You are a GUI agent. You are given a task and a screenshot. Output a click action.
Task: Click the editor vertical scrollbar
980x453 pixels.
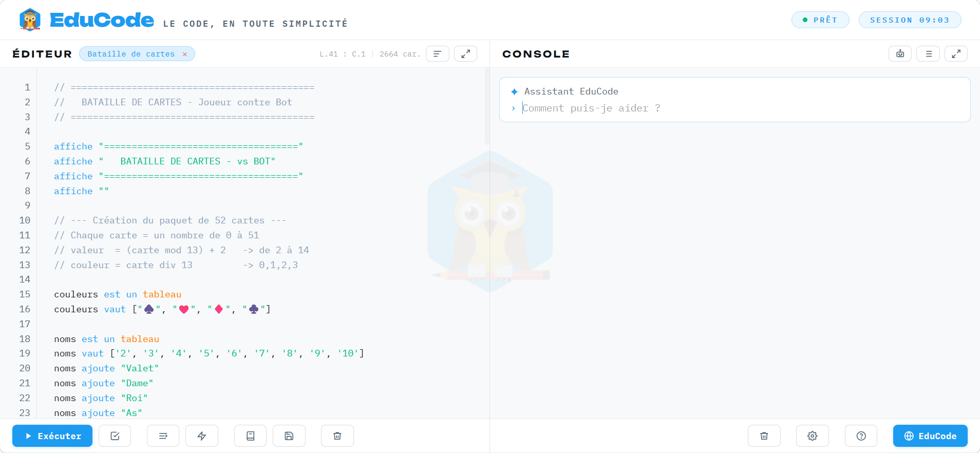486,106
